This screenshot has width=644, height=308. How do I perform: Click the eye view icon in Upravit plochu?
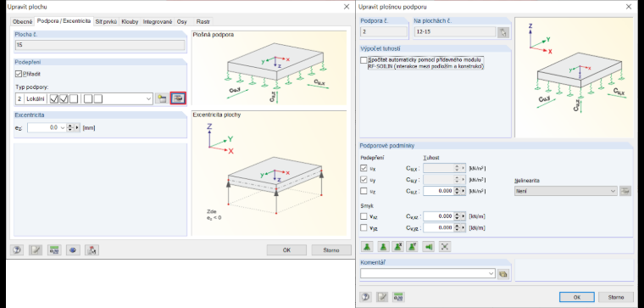[x=73, y=250]
